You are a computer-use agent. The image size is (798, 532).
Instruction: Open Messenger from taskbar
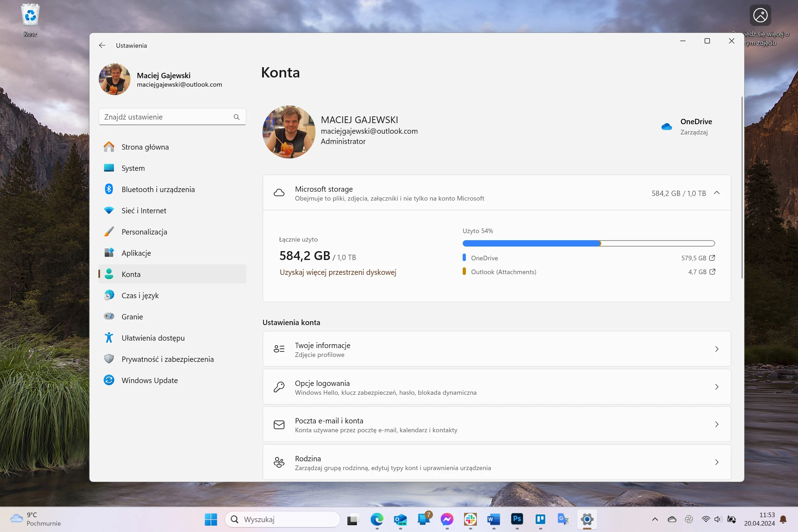[x=447, y=519]
